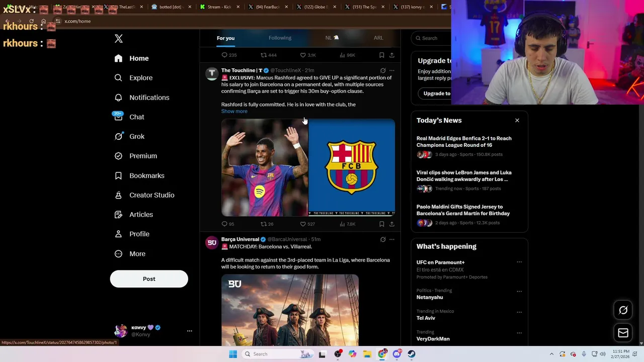Open more options for Tel Aviv trend
This screenshot has width=644, height=362.
coord(519,312)
